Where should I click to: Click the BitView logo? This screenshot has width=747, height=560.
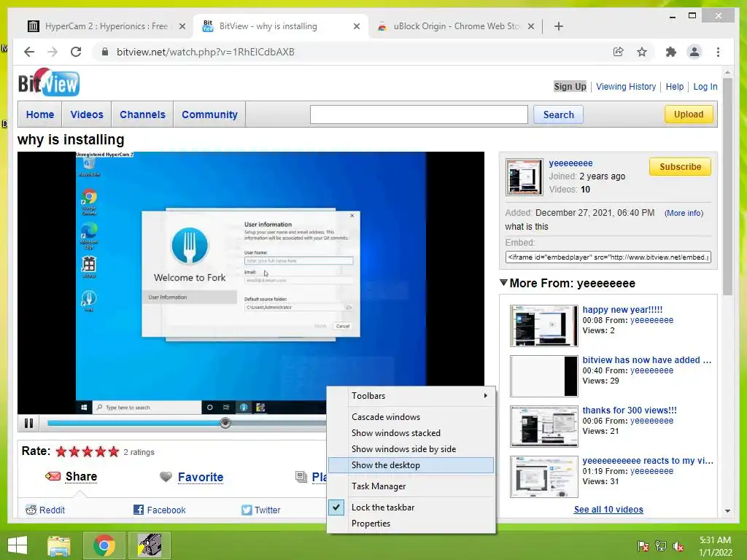tap(49, 82)
